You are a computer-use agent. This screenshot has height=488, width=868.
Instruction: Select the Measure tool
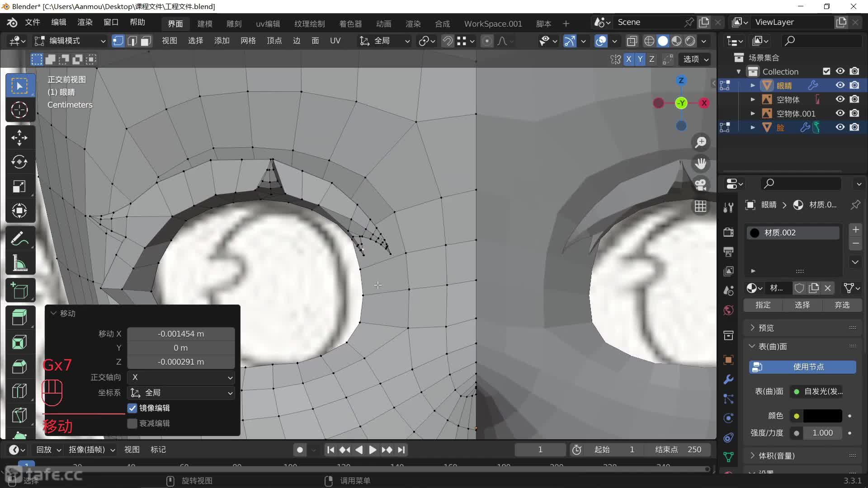(19, 263)
